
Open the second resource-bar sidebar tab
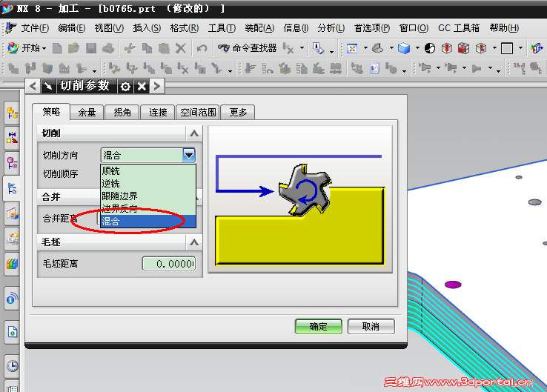pyautogui.click(x=12, y=138)
